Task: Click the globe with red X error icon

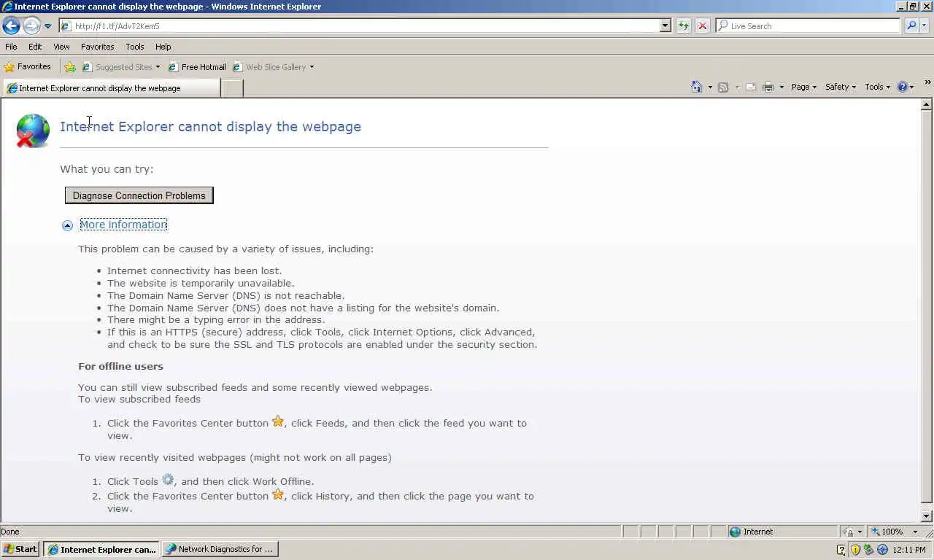Action: 33,131
